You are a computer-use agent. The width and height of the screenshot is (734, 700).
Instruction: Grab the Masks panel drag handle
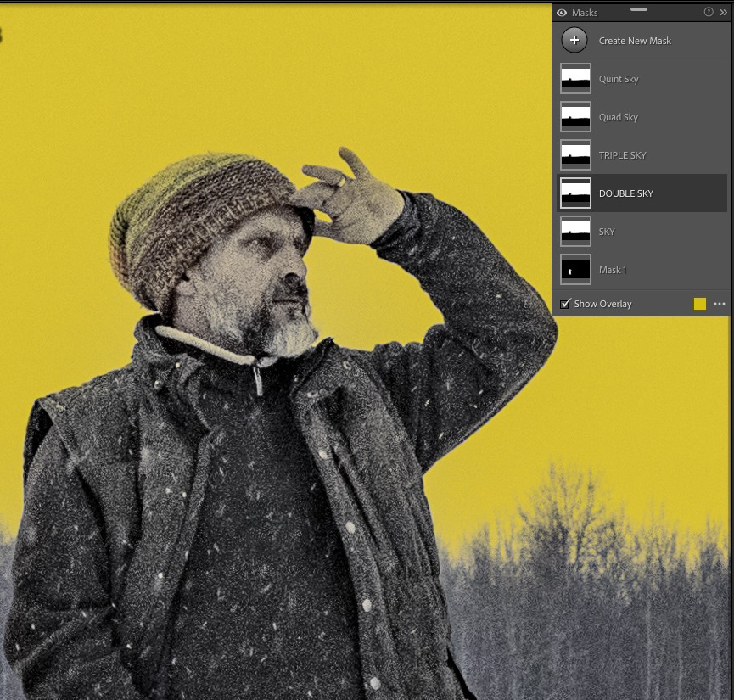pos(639,9)
